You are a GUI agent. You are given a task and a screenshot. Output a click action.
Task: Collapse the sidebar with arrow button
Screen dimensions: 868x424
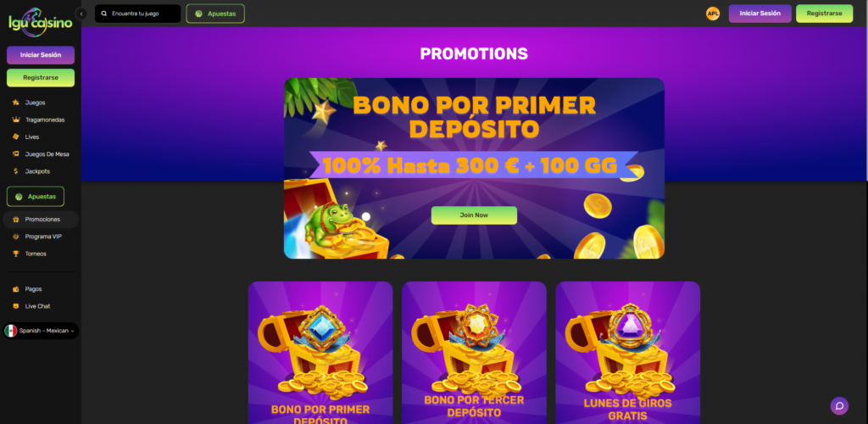pos(81,14)
